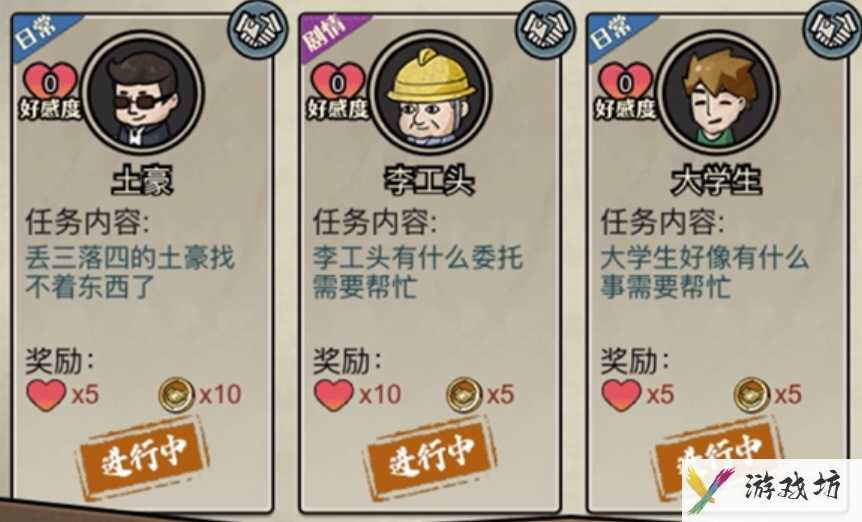Select 大学生's brown-haired avatar portrait
862x522 pixels.
[719, 92]
